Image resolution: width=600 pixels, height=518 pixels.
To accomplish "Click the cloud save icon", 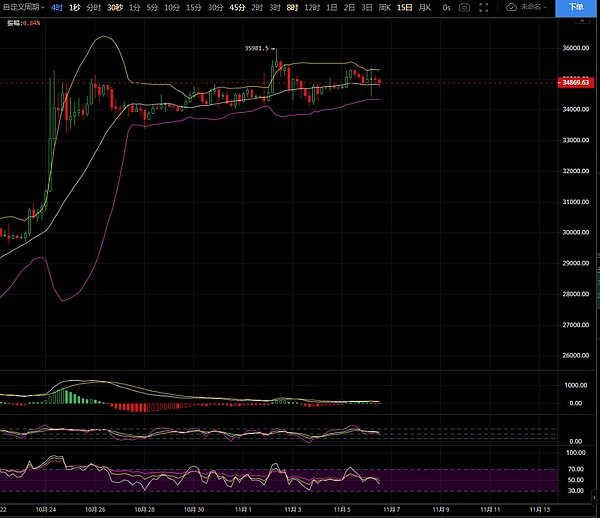I will [512, 7].
